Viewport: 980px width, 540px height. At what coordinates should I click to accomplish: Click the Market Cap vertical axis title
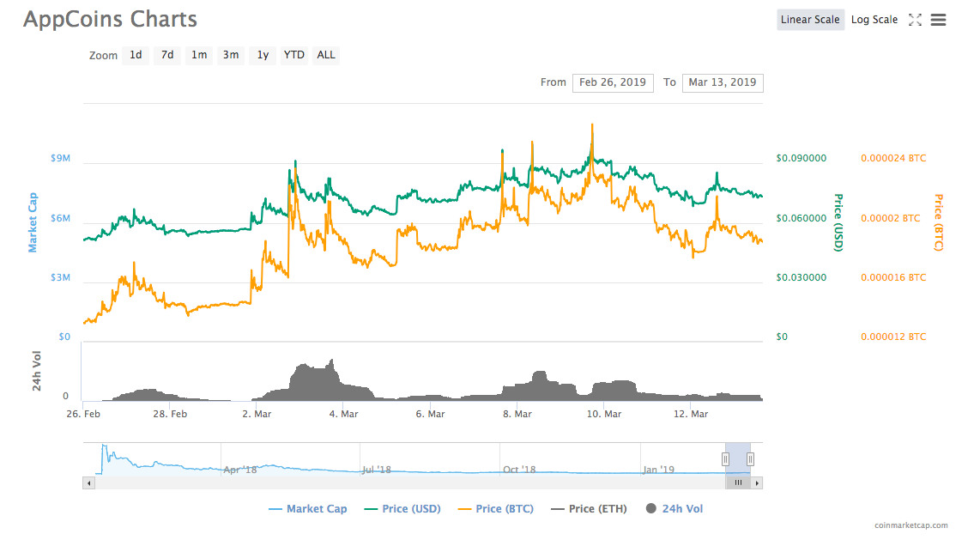33,222
